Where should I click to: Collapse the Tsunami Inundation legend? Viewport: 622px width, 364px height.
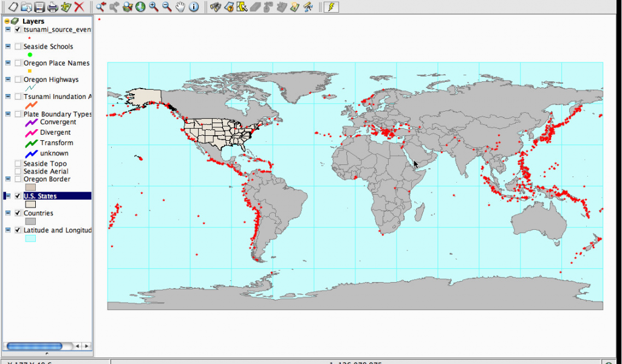tap(8, 96)
